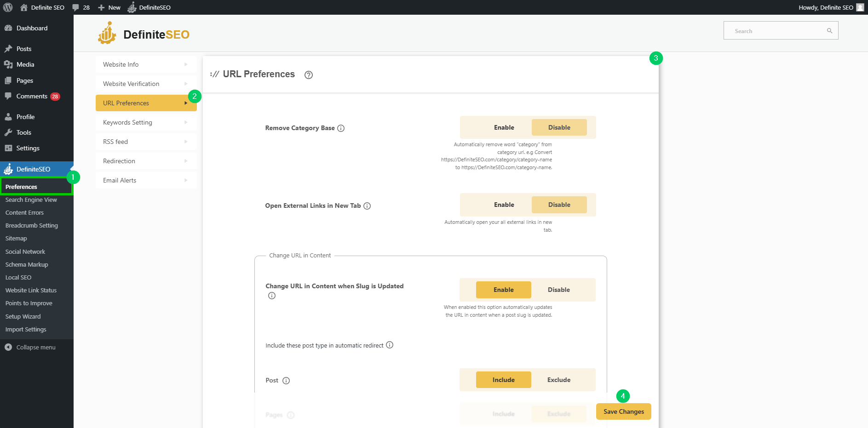This screenshot has height=428, width=868.
Task: Click the Posts pin icon
Action: coord(8,49)
